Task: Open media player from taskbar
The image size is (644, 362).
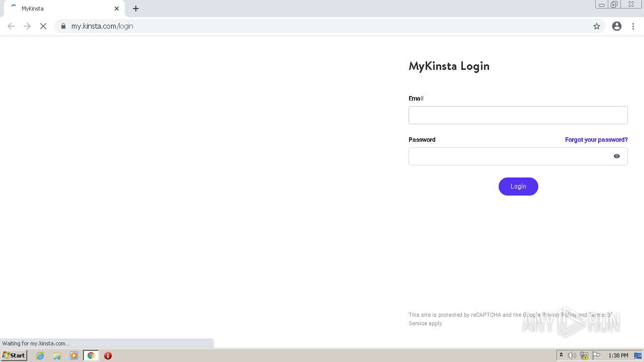Action: click(74, 355)
